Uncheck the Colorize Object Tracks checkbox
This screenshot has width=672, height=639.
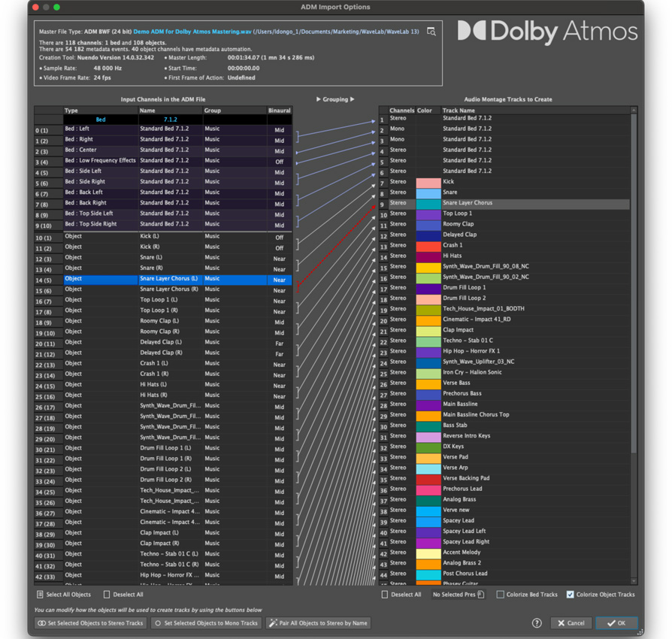pyautogui.click(x=570, y=595)
